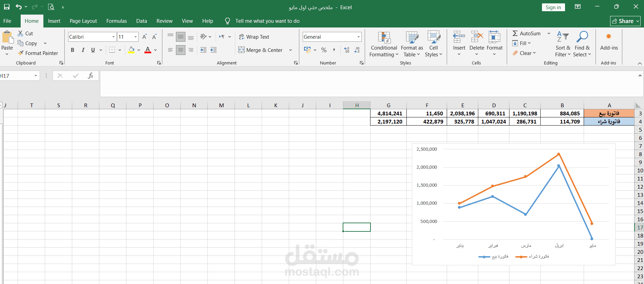Open the Find & Select menu
This screenshot has height=284, width=644.
coord(582,44)
